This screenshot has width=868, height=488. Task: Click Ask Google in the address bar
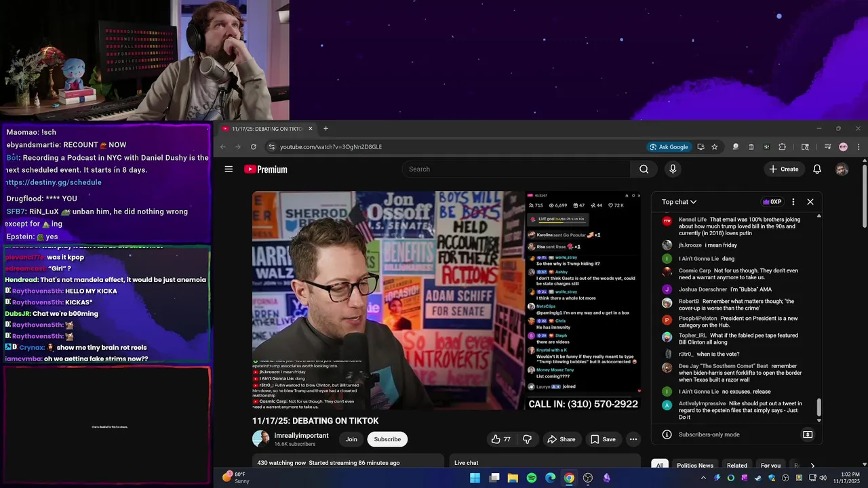pyautogui.click(x=669, y=146)
